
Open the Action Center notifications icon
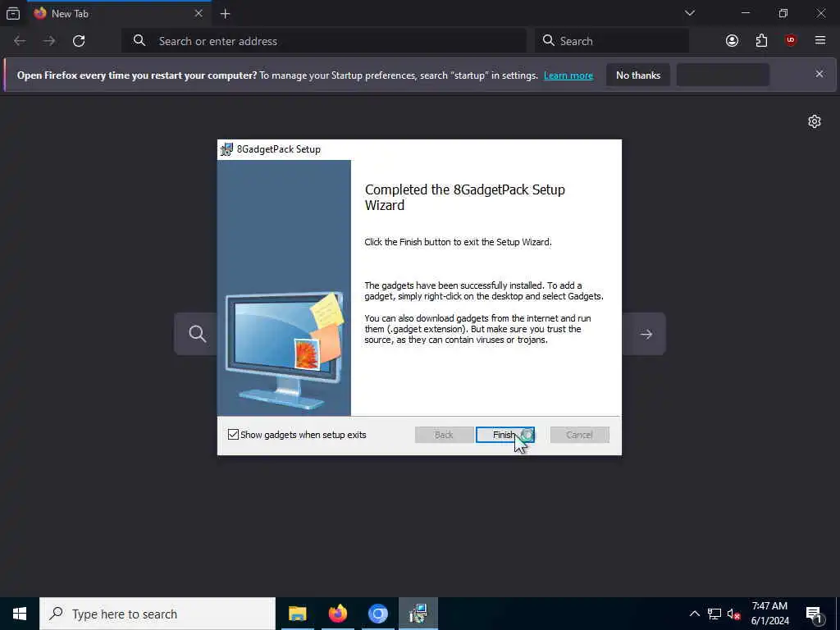click(814, 614)
